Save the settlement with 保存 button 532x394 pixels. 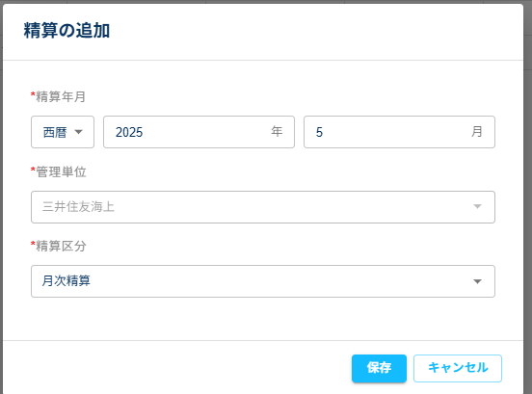coord(379,368)
